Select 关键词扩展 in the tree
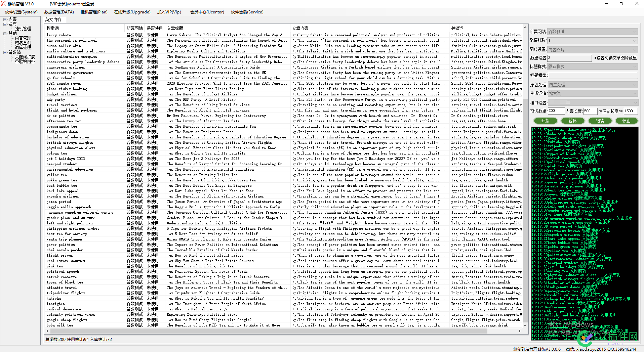Screen dimensions: 644x352 click(x=25, y=57)
